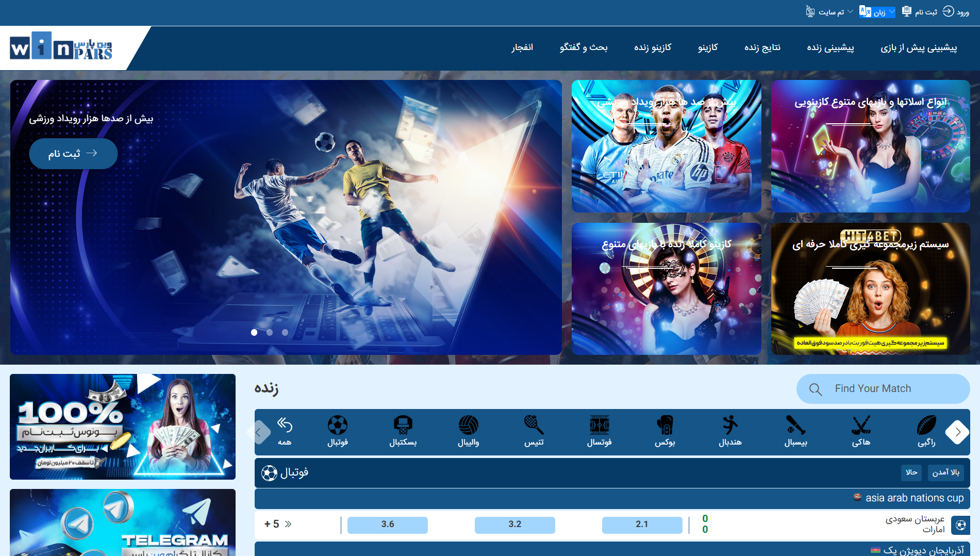Select the hockey (هاکی) sticks icon

(861, 425)
